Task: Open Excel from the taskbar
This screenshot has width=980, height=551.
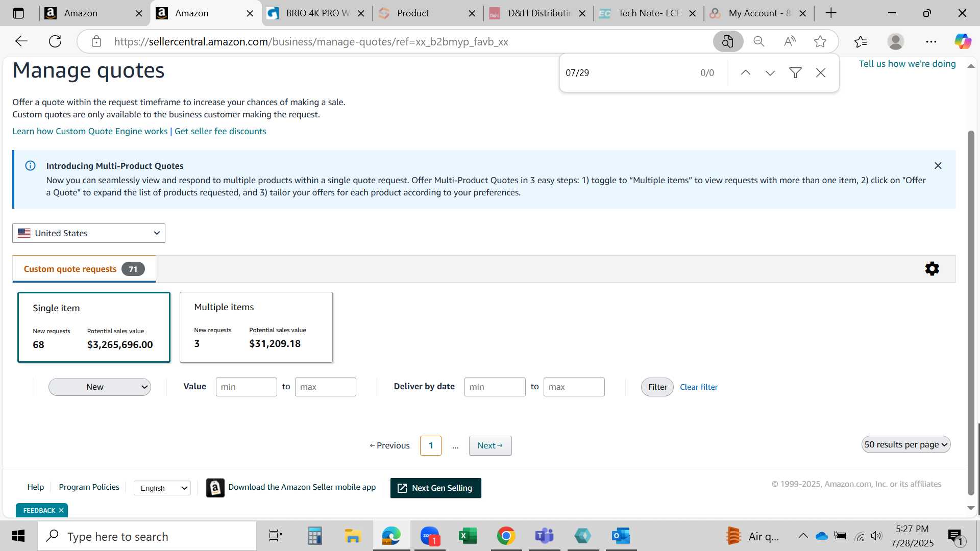Action: (468, 536)
